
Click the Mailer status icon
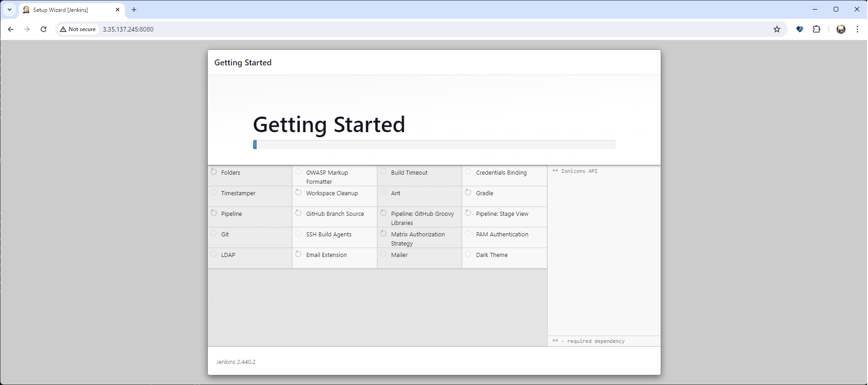(383, 254)
